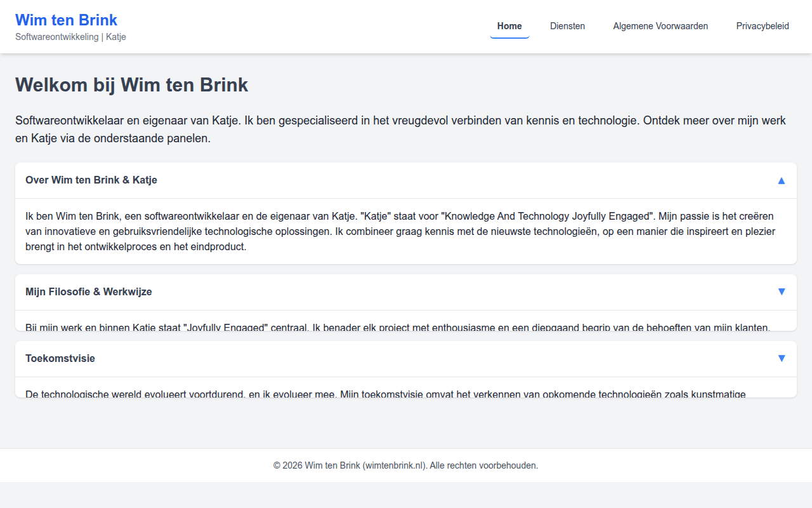Expand the Mijn Filosofie & Werkwijze arrow
Viewport: 812px width, 508px height.
tap(782, 291)
